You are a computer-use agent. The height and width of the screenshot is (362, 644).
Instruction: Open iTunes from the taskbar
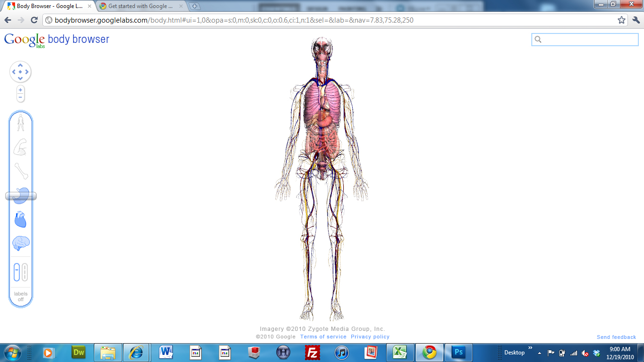click(341, 352)
